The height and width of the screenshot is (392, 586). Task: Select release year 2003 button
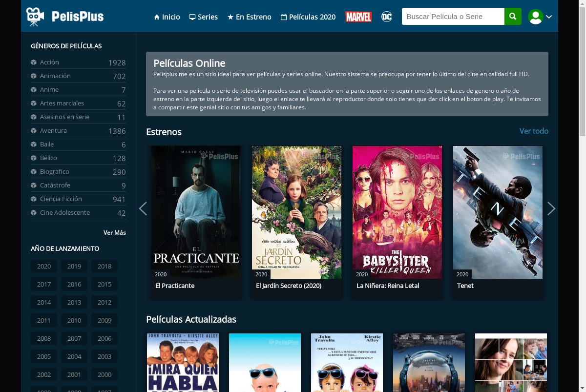click(105, 356)
